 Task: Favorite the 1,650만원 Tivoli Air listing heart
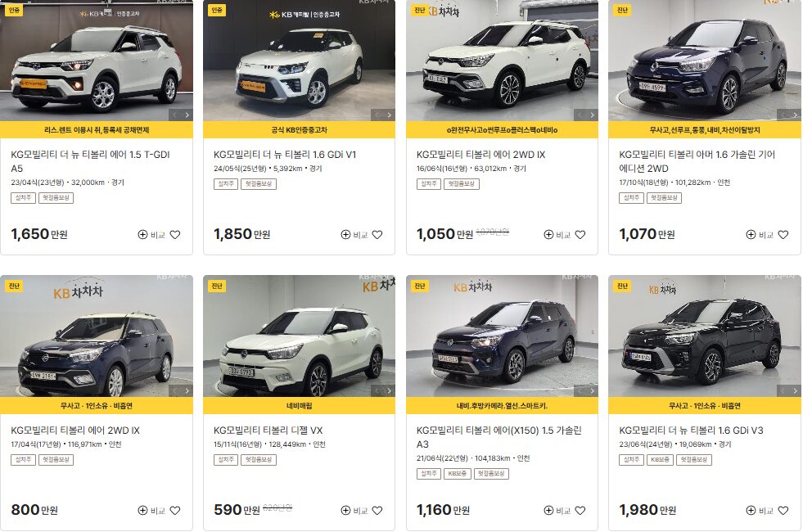coord(175,235)
